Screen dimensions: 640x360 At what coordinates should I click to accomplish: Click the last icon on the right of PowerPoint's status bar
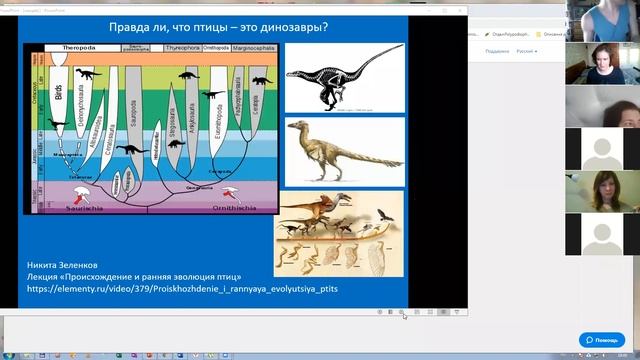[457, 312]
